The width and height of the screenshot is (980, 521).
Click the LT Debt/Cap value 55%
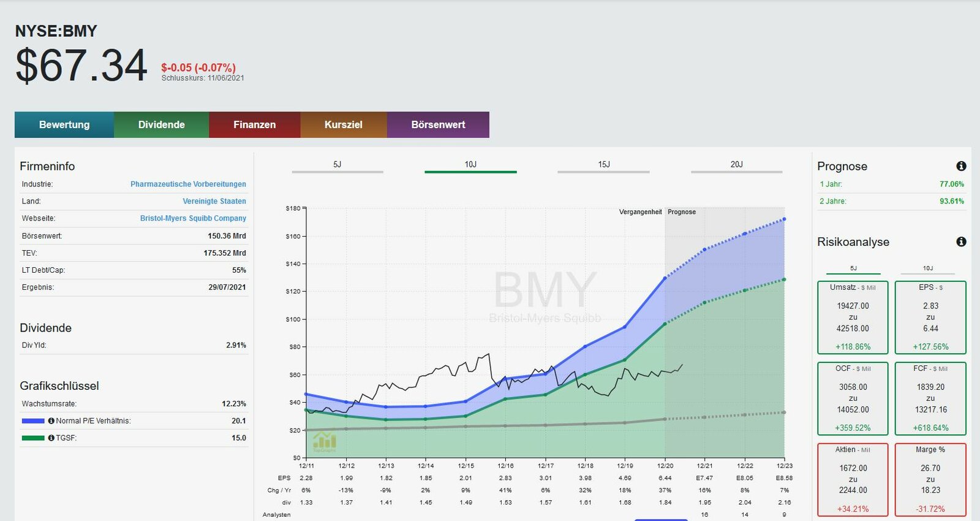click(239, 270)
